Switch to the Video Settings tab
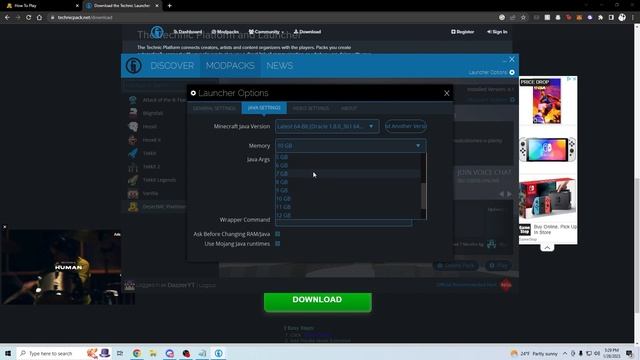 click(x=311, y=108)
